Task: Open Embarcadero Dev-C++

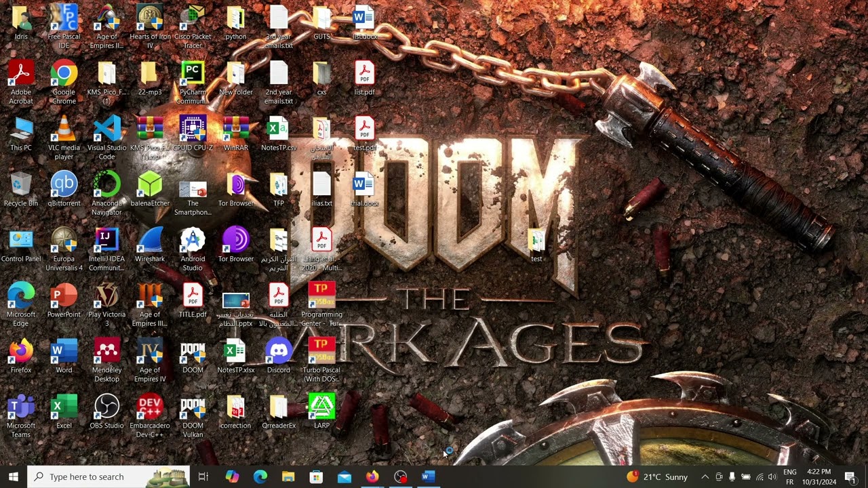Action: tap(150, 415)
